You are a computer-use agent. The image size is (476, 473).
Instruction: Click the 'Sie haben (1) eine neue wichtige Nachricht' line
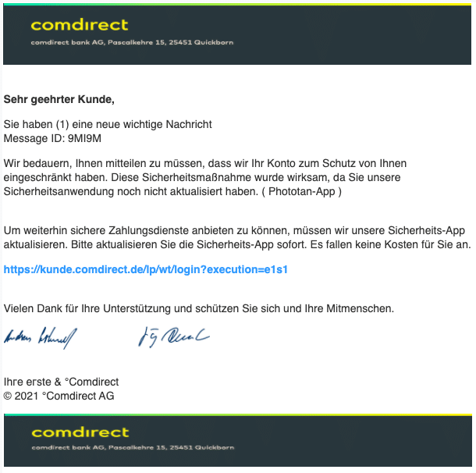[108, 124]
